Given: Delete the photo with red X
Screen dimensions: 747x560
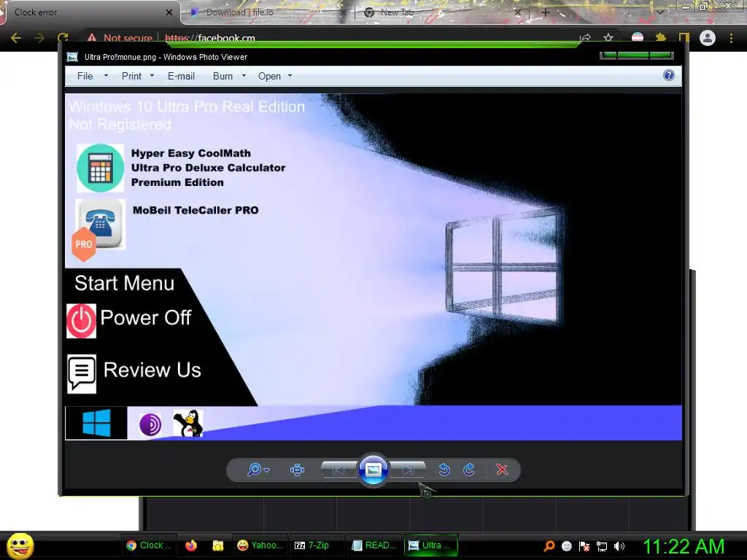Looking at the screenshot, I should [x=502, y=470].
